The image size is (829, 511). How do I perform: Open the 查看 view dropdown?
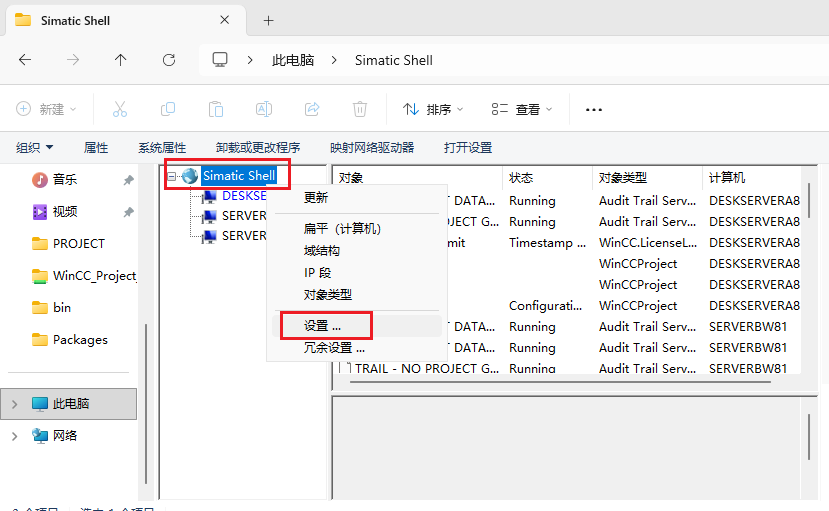pos(522,109)
